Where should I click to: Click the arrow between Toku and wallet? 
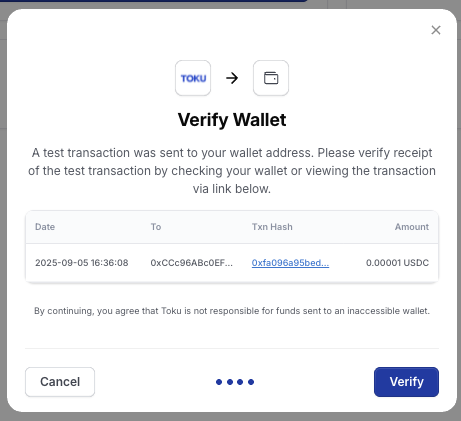click(x=232, y=78)
